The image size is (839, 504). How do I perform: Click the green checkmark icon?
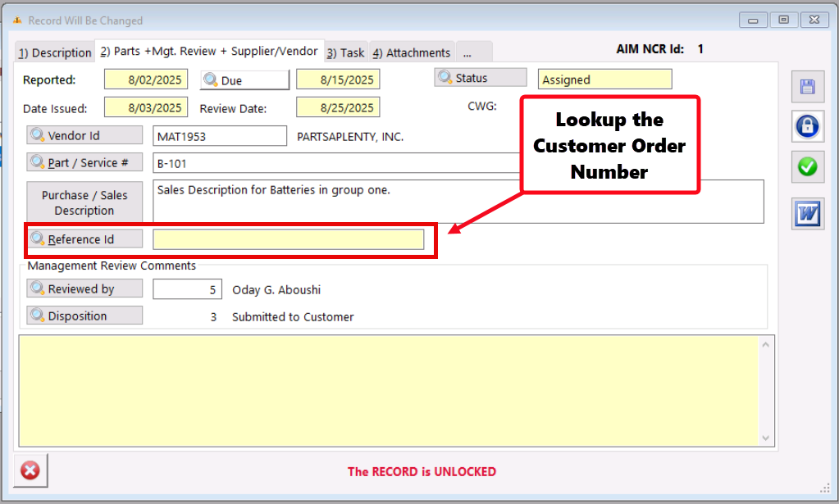coord(807,167)
